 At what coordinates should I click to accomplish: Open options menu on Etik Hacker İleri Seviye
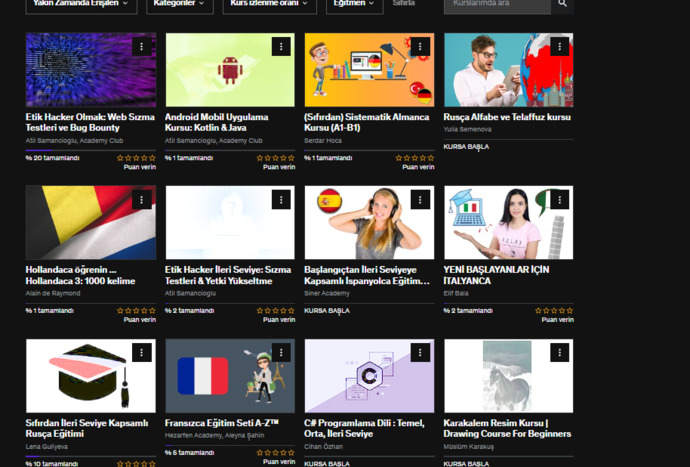281,200
